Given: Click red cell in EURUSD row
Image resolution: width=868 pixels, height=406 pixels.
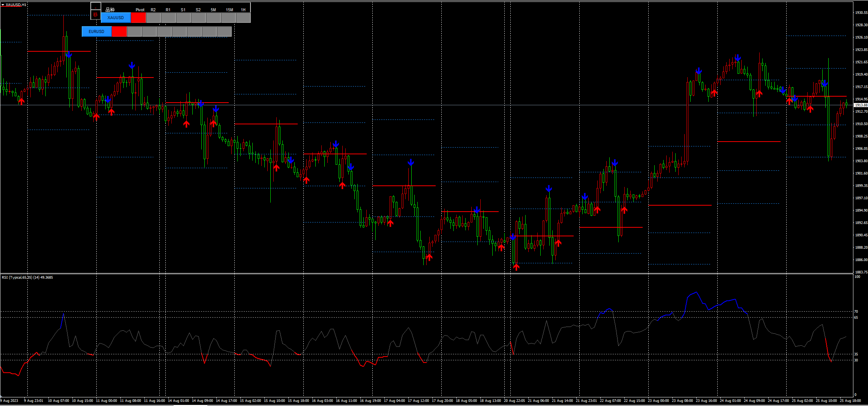Looking at the screenshot, I should click(119, 31).
